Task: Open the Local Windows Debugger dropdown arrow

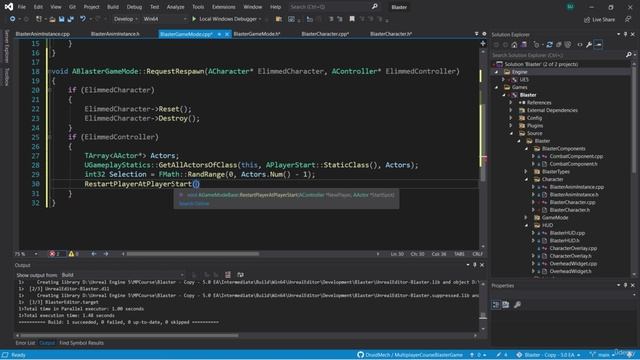Action: [260, 19]
